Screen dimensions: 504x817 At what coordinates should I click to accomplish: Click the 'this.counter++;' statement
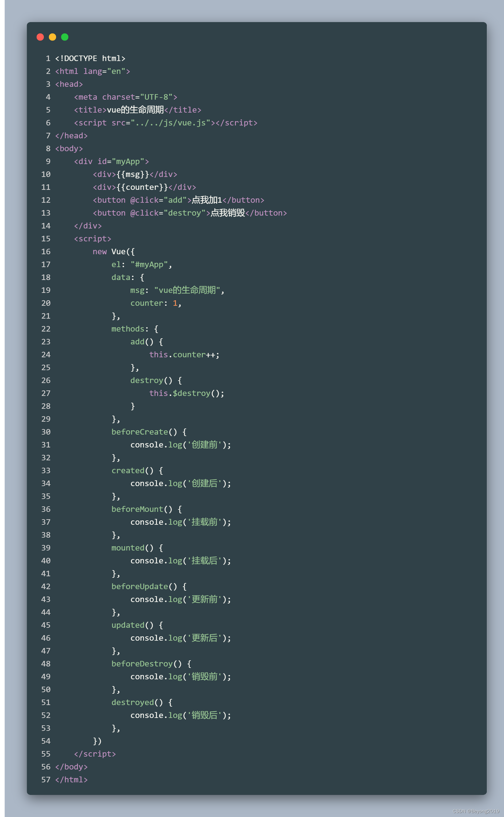184,355
